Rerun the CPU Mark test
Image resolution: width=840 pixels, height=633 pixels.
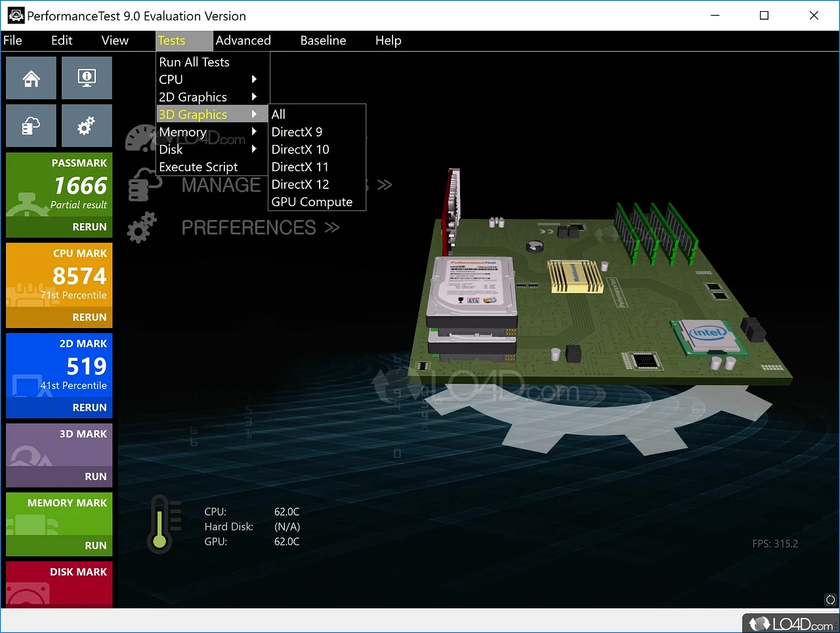tap(89, 317)
